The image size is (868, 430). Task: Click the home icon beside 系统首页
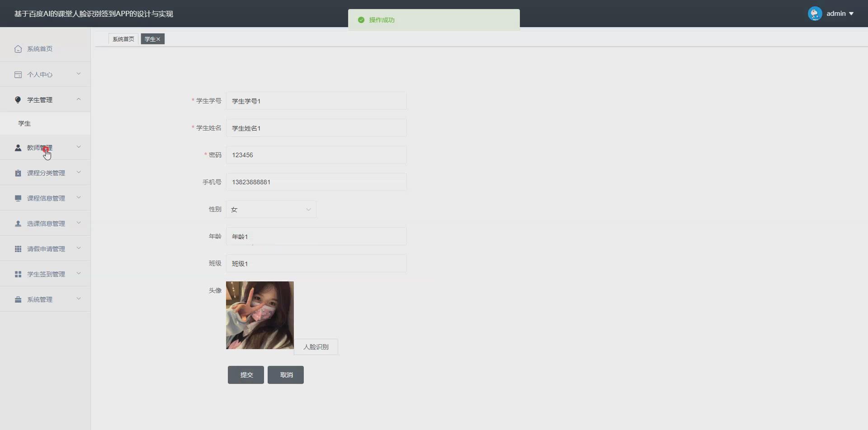[x=18, y=49]
